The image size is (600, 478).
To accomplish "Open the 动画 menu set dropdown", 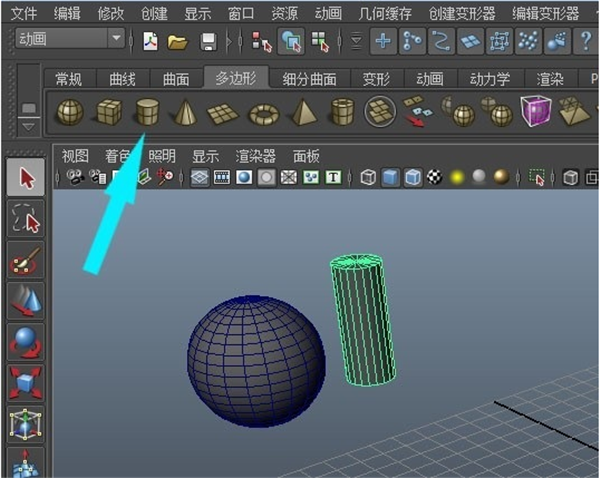I will click(x=117, y=39).
